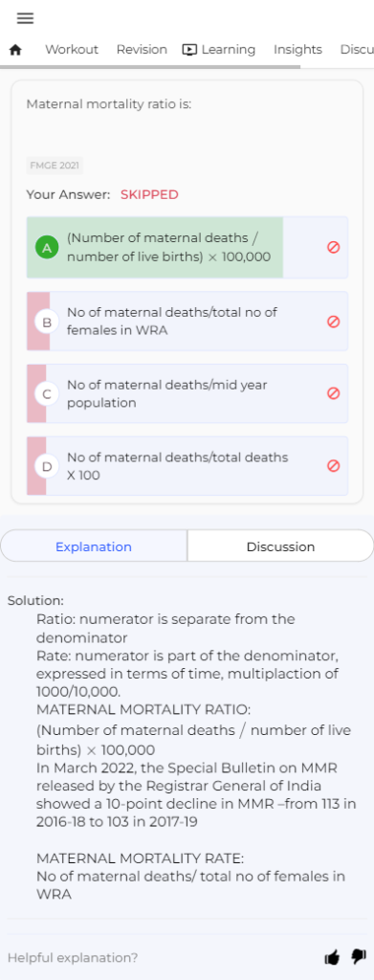Switch to the Explanation section
The width and height of the screenshot is (374, 980).
tap(94, 546)
